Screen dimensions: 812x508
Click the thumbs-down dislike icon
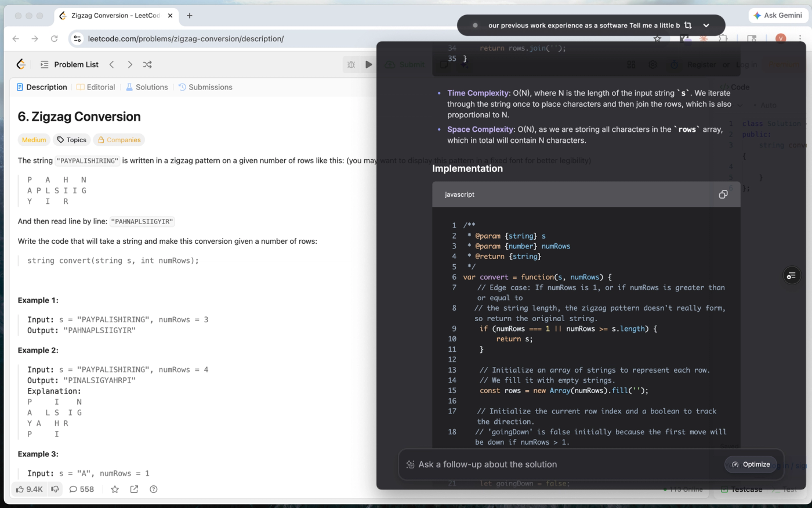pos(55,489)
